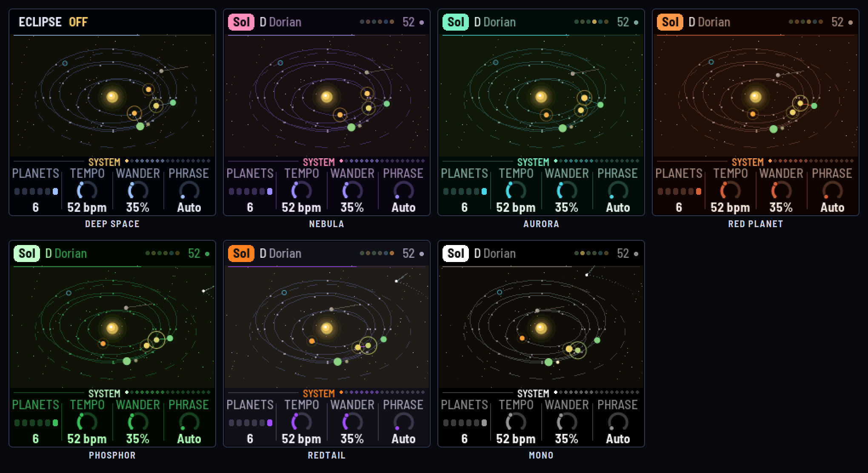This screenshot has width=868, height=473.
Task: Open the D Dorian scale selector in Redtail
Action: point(280,253)
